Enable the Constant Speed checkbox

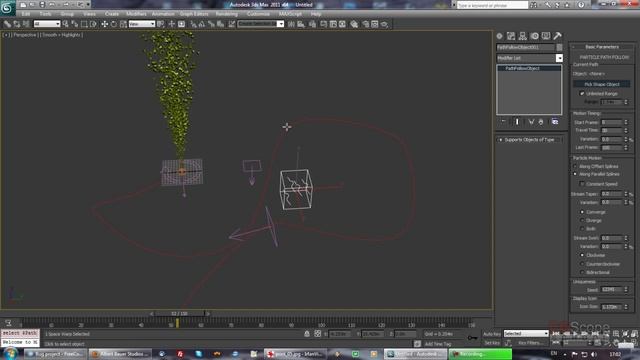point(582,184)
